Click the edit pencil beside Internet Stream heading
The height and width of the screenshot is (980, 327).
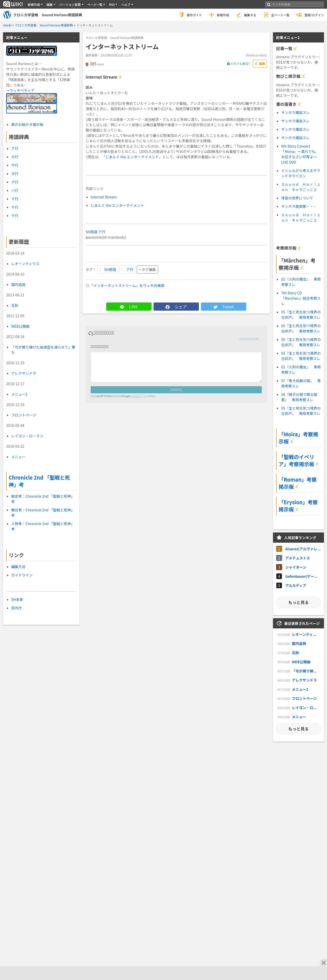click(120, 77)
